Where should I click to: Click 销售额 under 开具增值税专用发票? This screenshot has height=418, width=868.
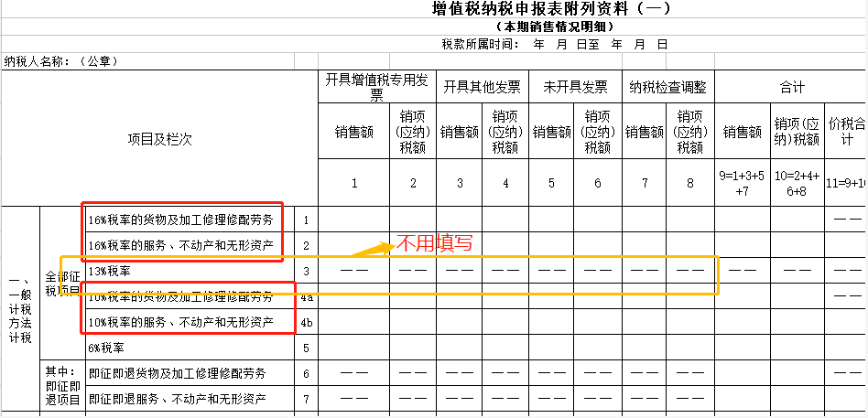[353, 132]
